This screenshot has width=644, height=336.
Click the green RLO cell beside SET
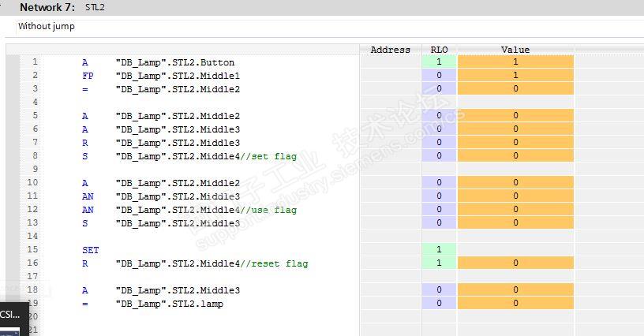pos(439,249)
